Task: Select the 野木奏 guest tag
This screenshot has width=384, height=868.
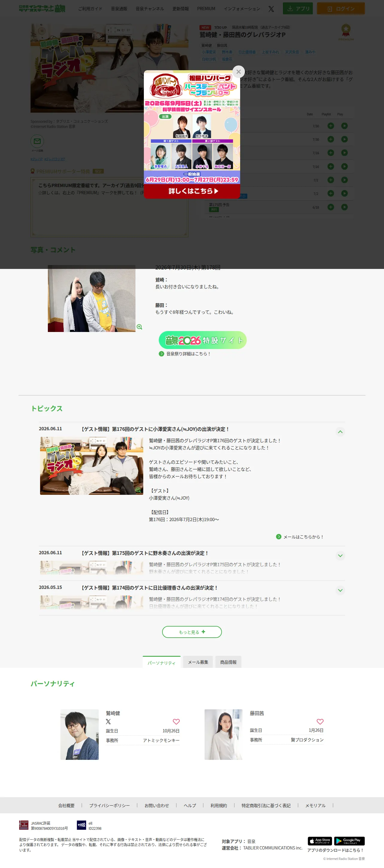Action: (227, 52)
